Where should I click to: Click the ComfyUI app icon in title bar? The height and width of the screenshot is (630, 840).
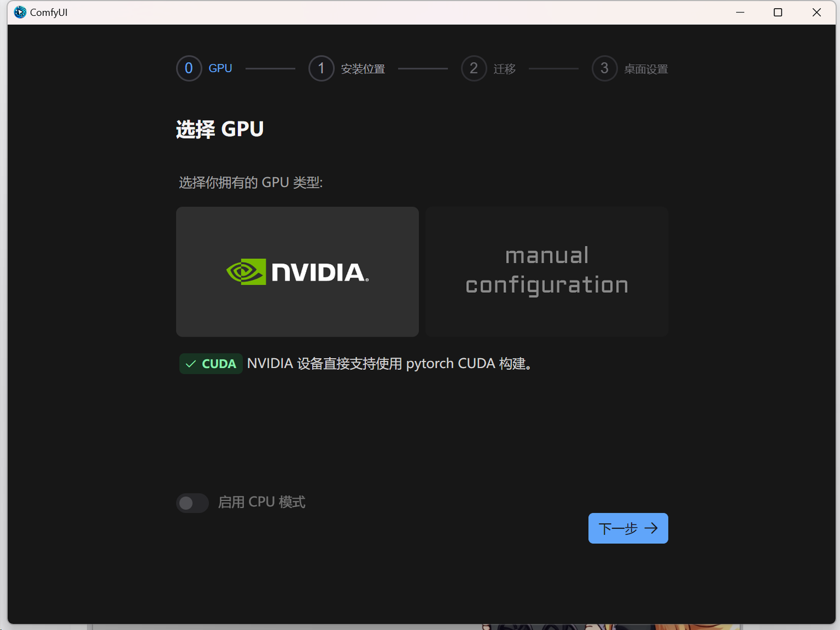(20, 12)
